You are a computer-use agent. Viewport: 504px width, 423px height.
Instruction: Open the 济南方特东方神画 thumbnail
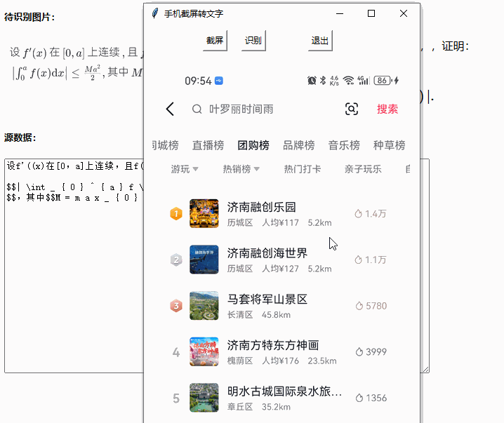click(x=204, y=351)
